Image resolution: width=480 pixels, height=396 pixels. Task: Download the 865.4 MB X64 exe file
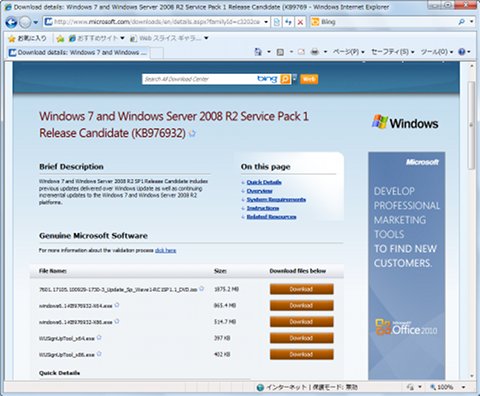(301, 305)
